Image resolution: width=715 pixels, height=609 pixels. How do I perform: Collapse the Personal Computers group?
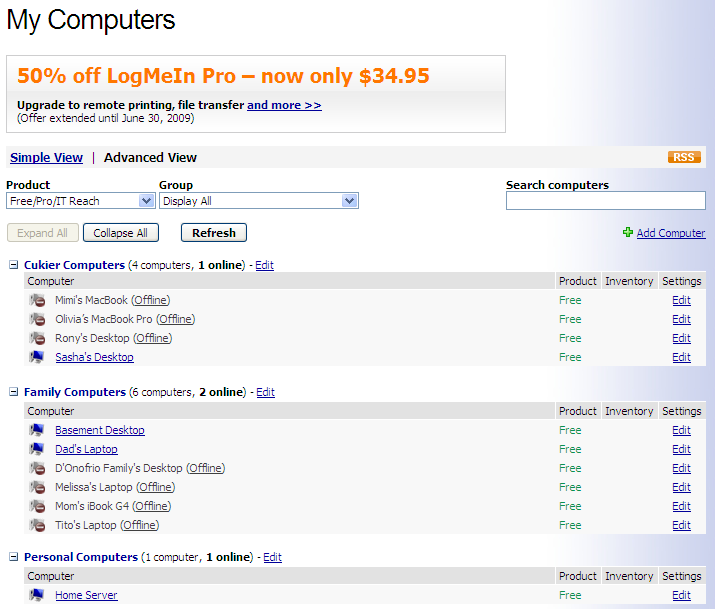click(14, 557)
